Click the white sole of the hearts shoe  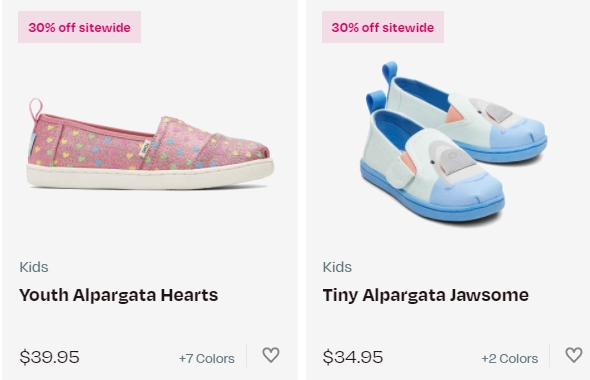150,176
